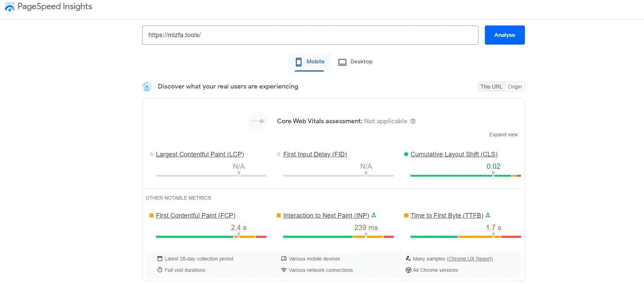644x286 pixels.
Task: Click the OTHER NOTABLE METRICS heading
Action: click(x=178, y=198)
